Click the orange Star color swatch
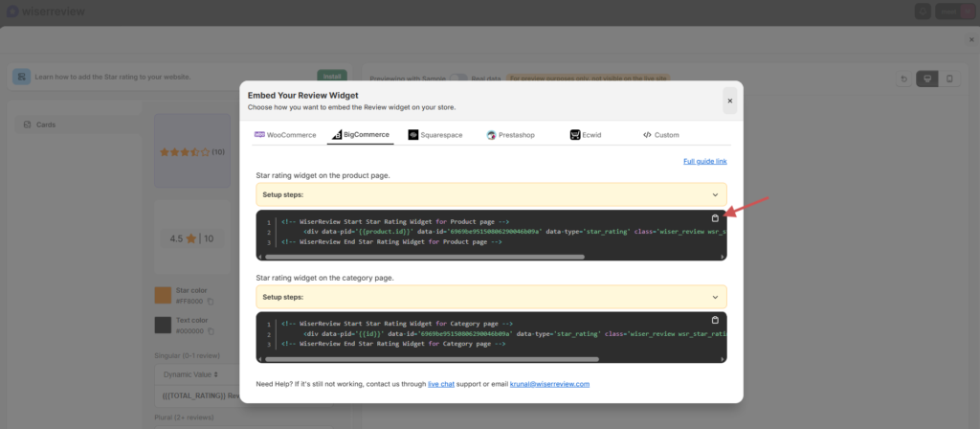 (163, 295)
